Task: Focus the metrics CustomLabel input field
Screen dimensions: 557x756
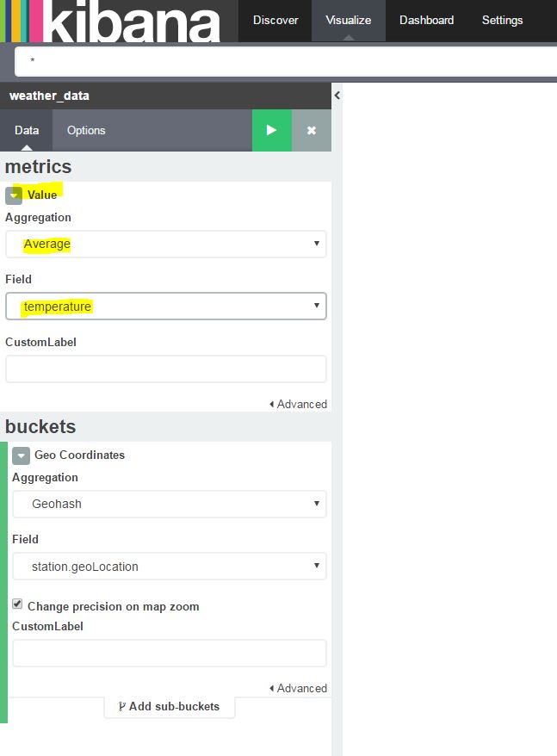Action: pos(166,369)
